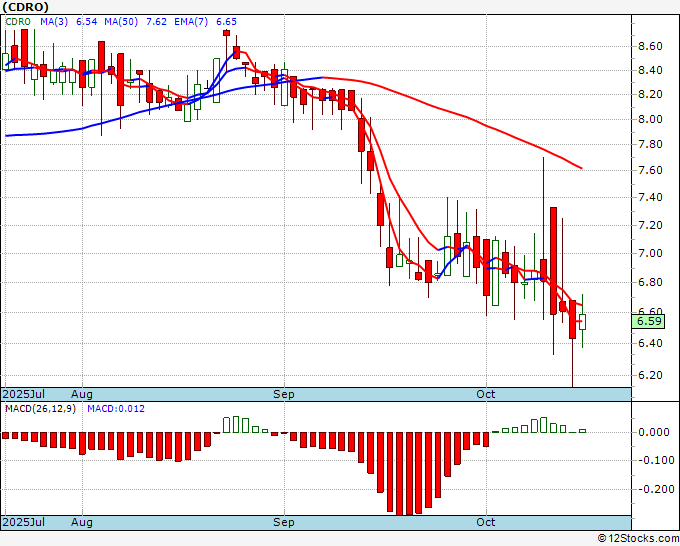
Task: Click the 8.00 price axis label
Action: tap(650, 119)
